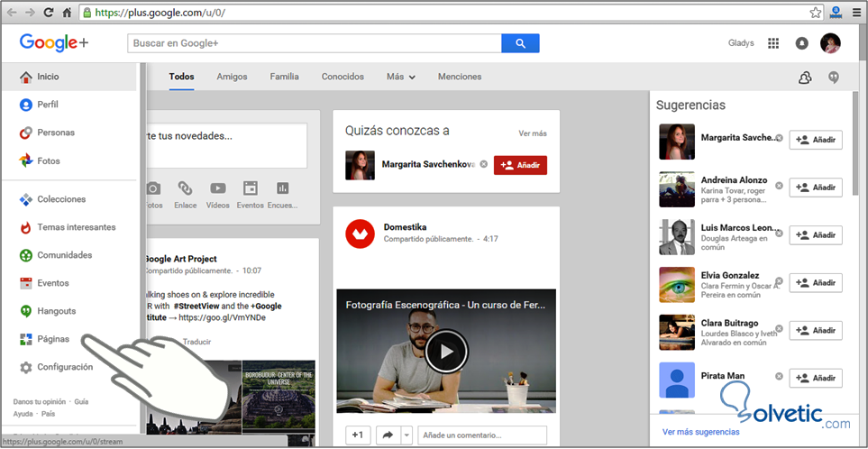The image size is (868, 449).
Task: Attach Vídeos with the YouTube icon
Action: pyautogui.click(x=217, y=188)
